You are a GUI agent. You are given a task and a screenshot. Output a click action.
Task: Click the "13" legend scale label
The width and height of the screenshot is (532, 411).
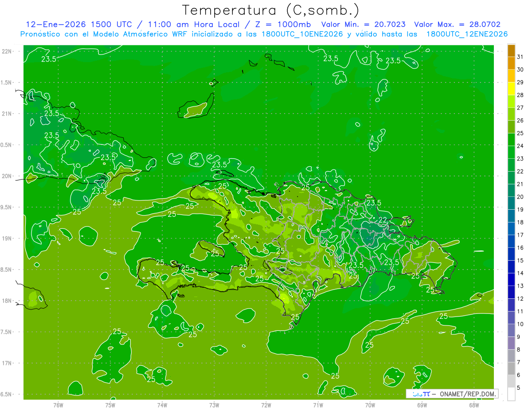click(x=520, y=286)
